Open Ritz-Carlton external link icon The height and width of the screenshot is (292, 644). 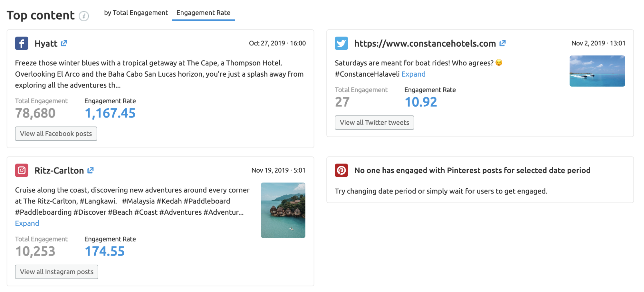tap(91, 170)
